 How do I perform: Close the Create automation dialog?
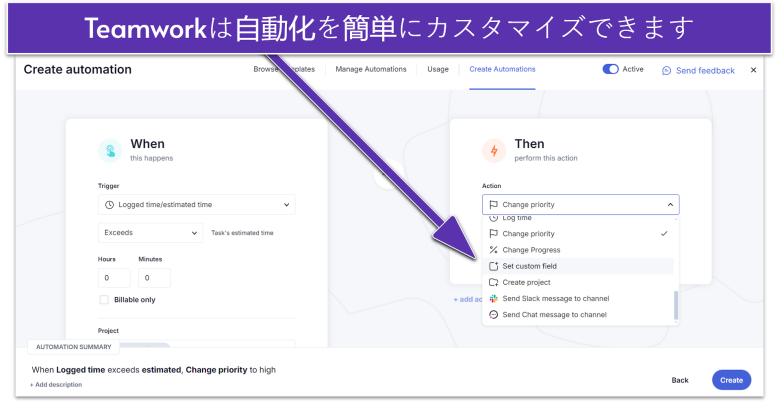pos(753,70)
